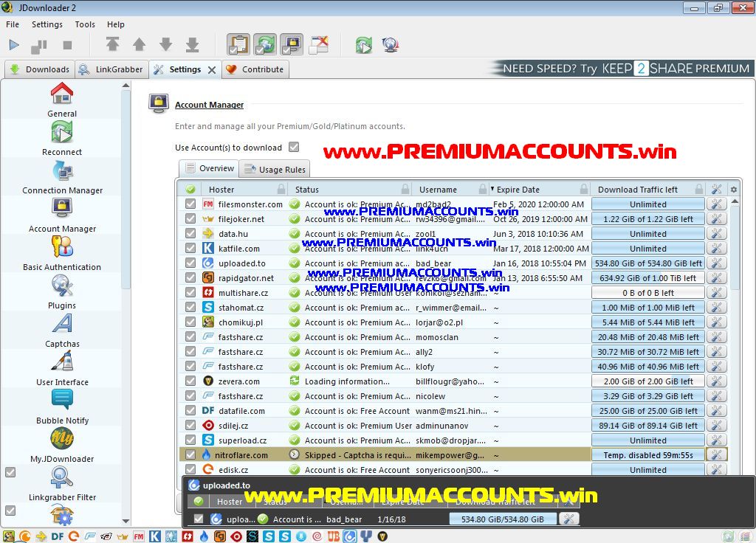Click Status column header
Image resolution: width=756 pixels, height=543 pixels.
click(x=351, y=190)
